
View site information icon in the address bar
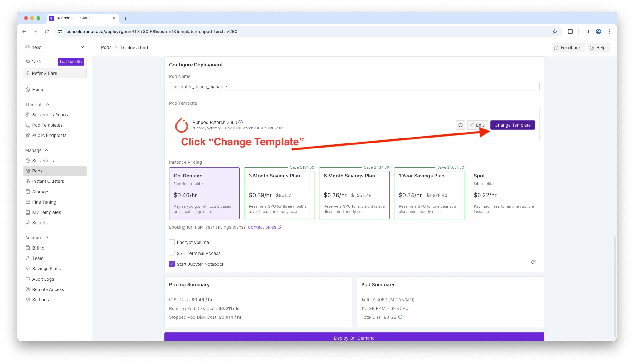tap(61, 32)
